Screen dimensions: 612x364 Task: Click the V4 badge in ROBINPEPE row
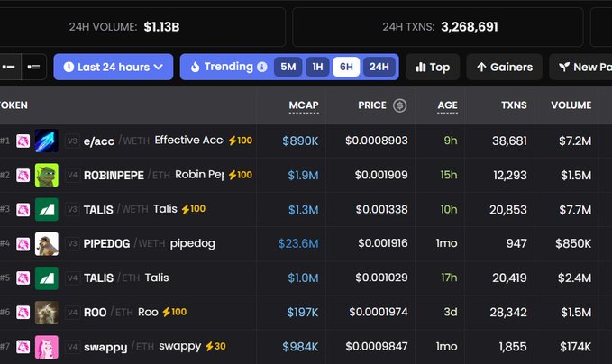(72, 175)
